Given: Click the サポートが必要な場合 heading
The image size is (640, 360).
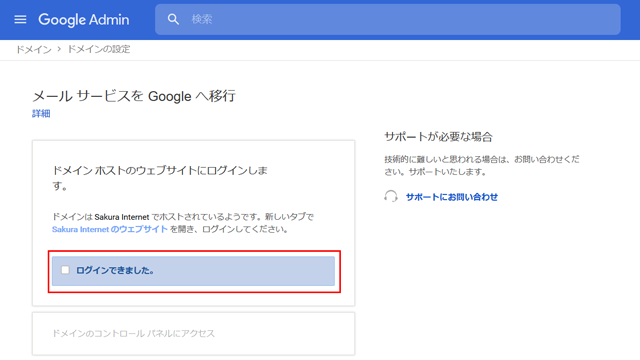Looking at the screenshot, I should coord(438,137).
